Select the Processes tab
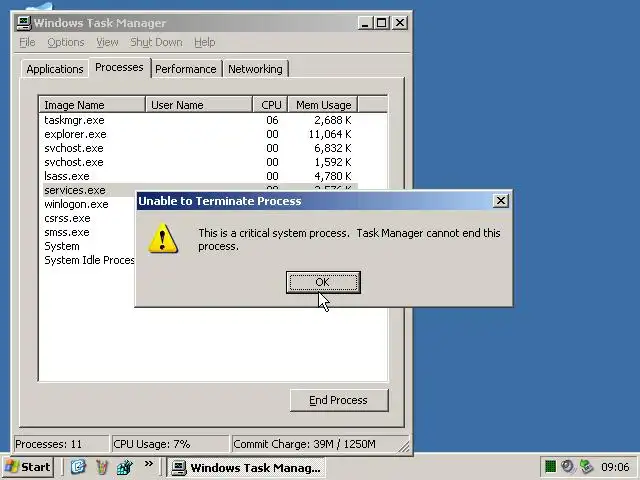The image size is (640, 480). (x=119, y=67)
